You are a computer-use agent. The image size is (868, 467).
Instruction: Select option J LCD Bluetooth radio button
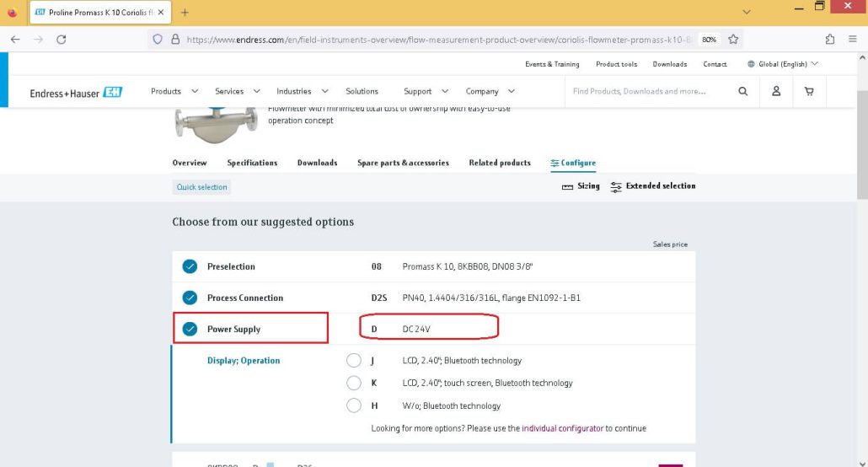pos(354,361)
